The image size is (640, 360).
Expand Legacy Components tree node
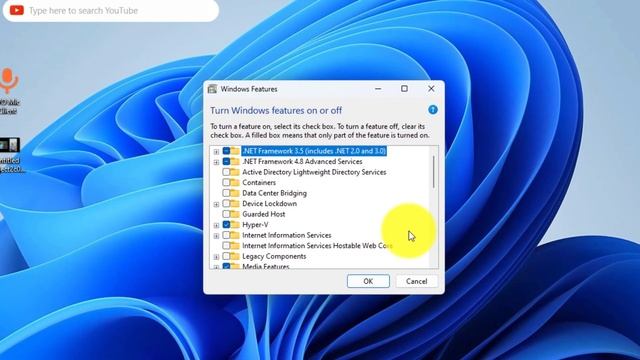(x=216, y=257)
